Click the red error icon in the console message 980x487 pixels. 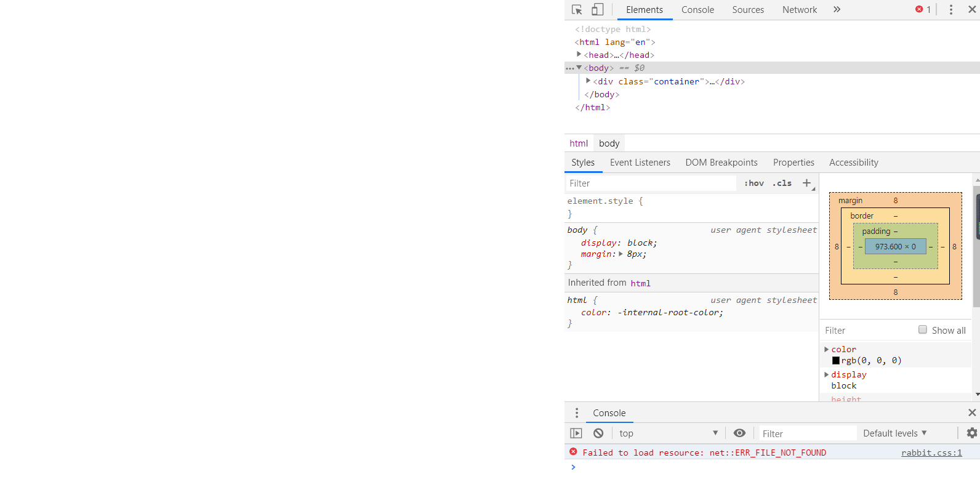[x=573, y=452]
